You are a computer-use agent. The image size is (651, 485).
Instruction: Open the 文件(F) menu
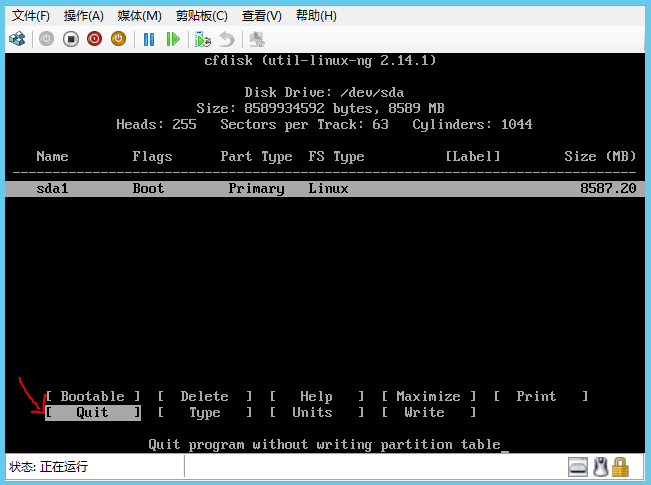(x=31, y=16)
